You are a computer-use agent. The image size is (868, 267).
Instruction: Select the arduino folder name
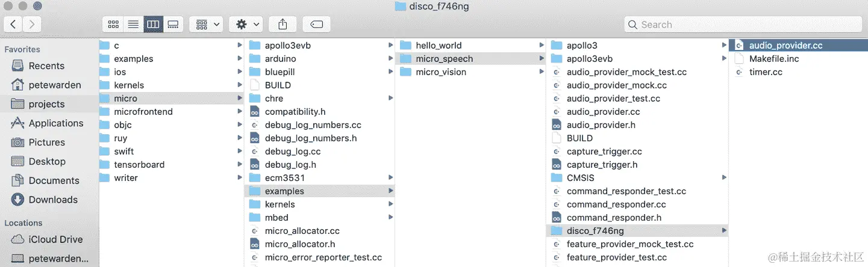(x=280, y=58)
